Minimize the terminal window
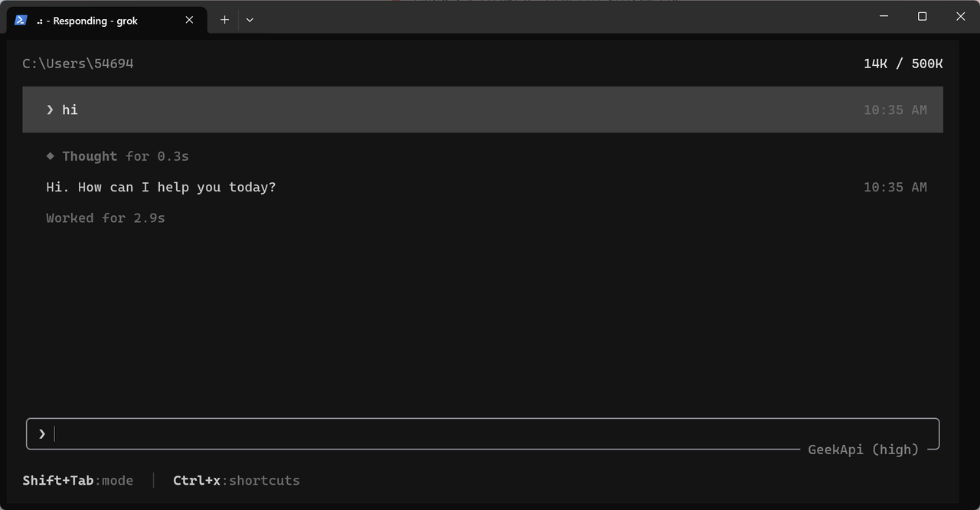This screenshot has height=510, width=980. pyautogui.click(x=884, y=17)
